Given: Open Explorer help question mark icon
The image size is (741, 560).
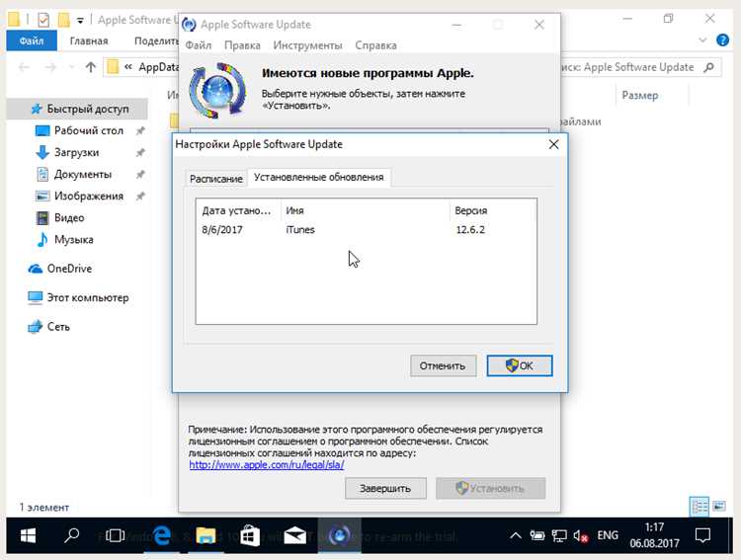Looking at the screenshot, I should pyautogui.click(x=722, y=40).
